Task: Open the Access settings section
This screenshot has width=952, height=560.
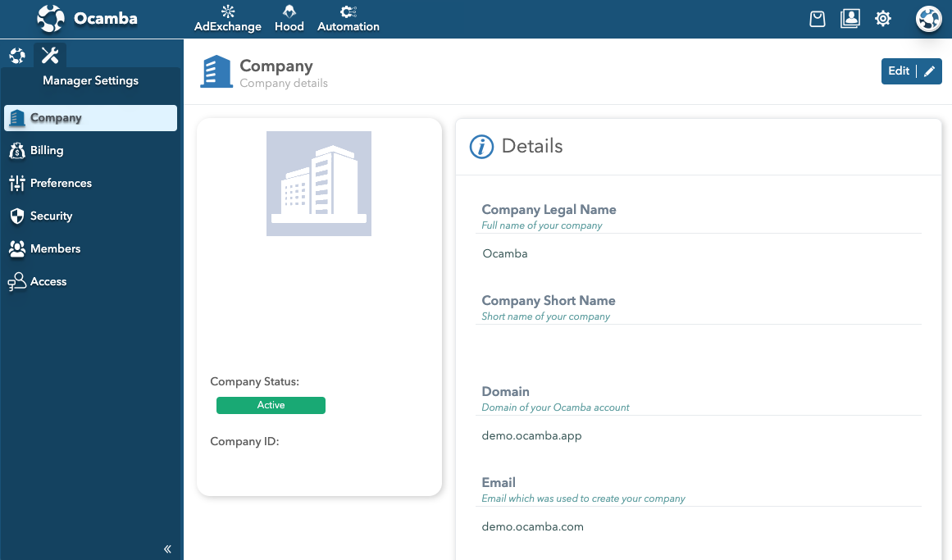Action: (x=90, y=281)
